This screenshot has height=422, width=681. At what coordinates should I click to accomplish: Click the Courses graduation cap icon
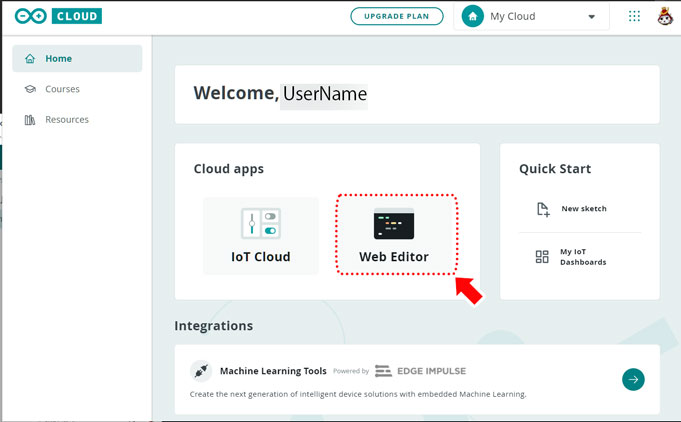pyautogui.click(x=30, y=89)
